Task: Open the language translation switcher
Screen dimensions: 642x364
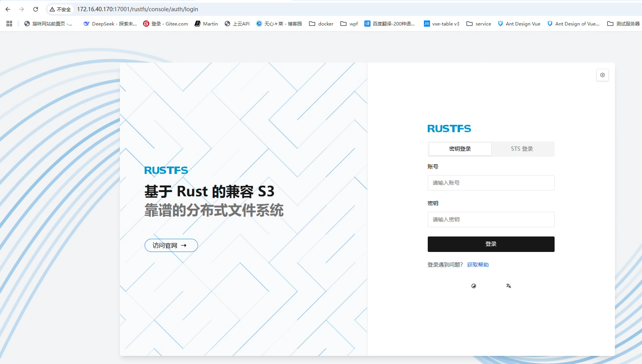Action: (x=509, y=286)
